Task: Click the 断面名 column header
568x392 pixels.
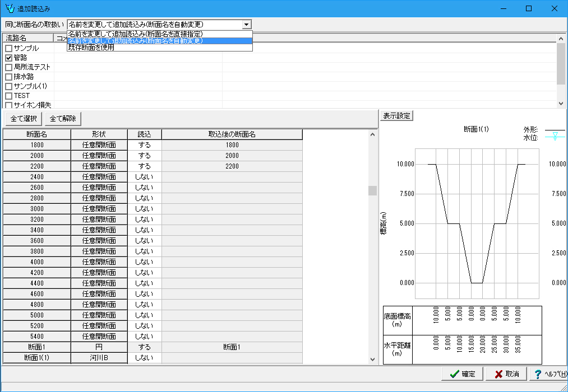Action: [x=37, y=134]
